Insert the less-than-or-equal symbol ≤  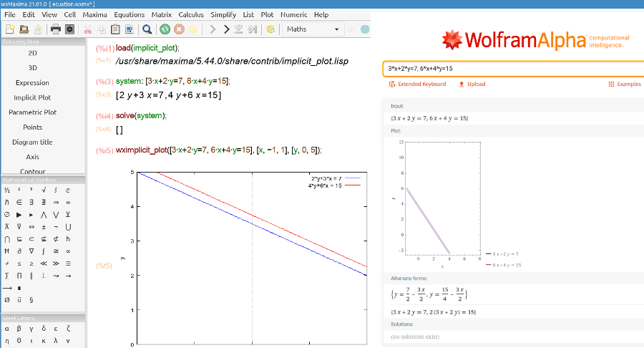19,264
